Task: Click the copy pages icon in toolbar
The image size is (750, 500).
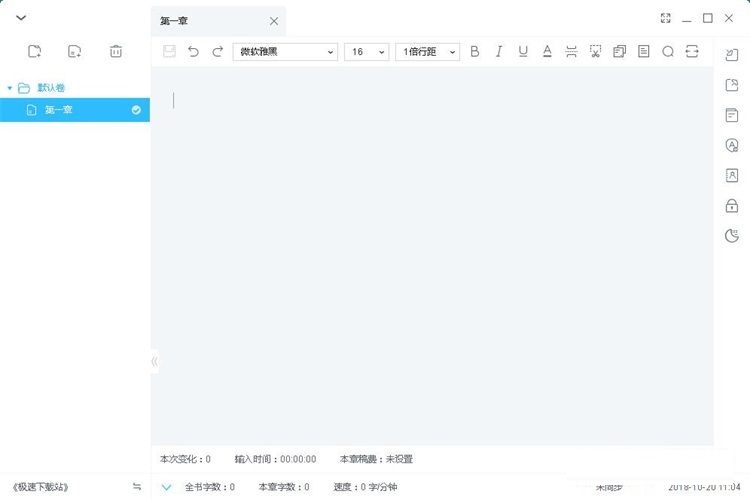Action: coord(619,51)
